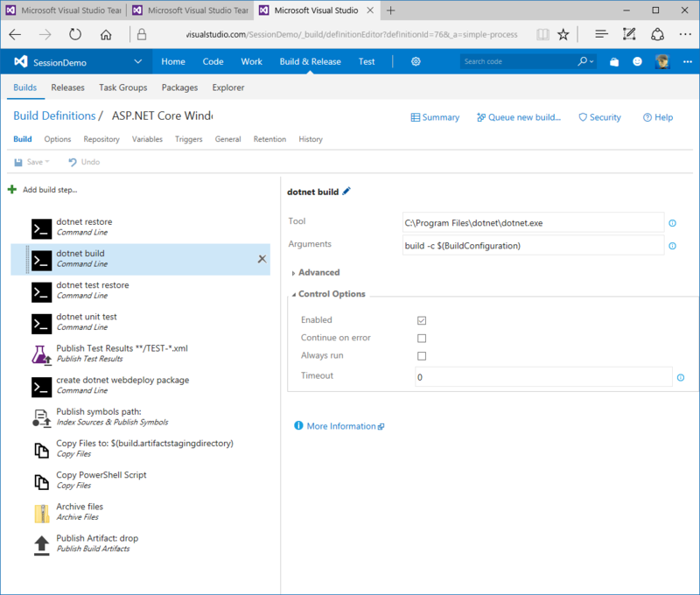The image size is (700, 595).
Task: Click the ellipsis menu in the blue header
Action: click(688, 61)
